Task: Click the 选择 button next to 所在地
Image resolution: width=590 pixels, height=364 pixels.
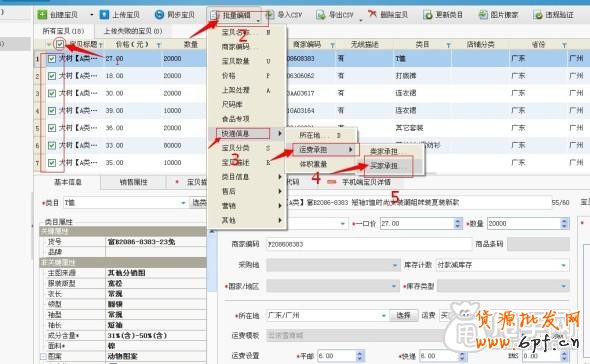Action: pos(403,315)
